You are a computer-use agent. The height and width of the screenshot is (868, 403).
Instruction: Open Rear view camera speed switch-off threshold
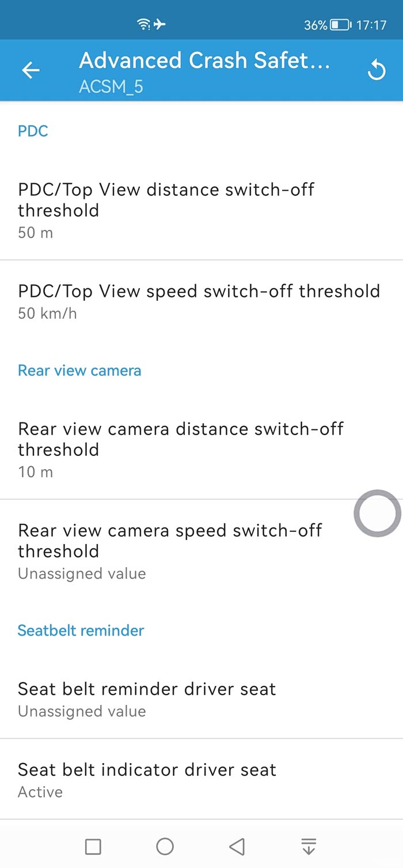(x=201, y=551)
